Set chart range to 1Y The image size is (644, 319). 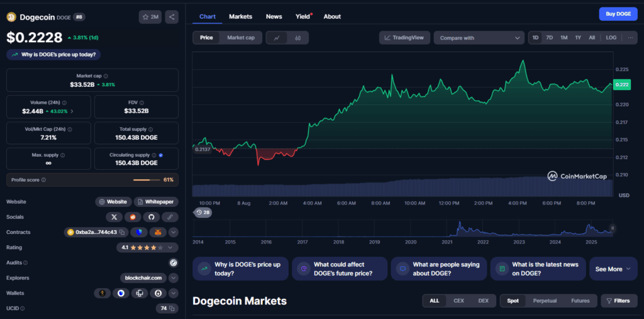pos(578,37)
